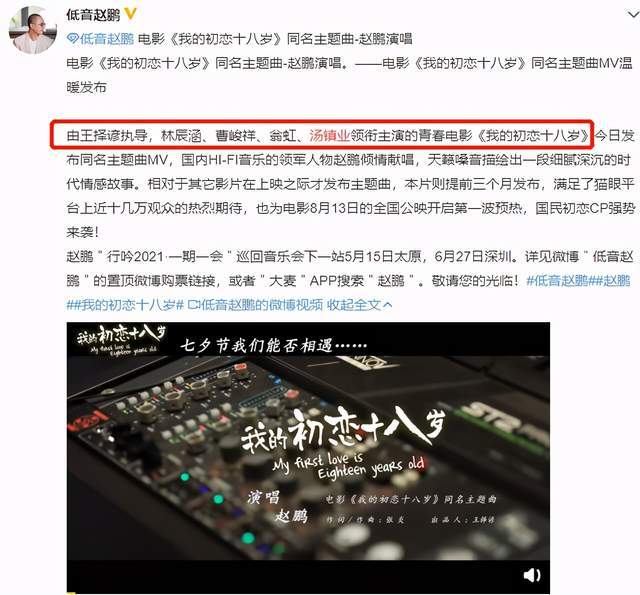Open 低音赵鹏 profile avatar picture

coord(32,30)
